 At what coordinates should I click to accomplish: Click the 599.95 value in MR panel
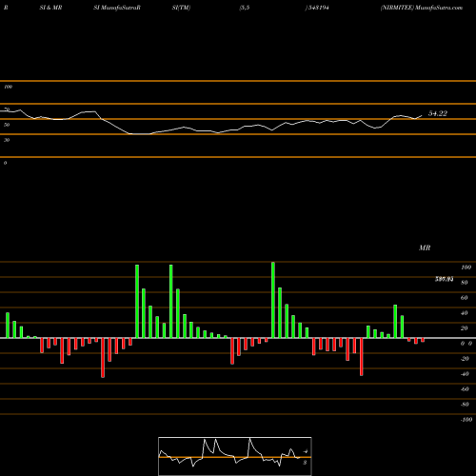[444, 279]
